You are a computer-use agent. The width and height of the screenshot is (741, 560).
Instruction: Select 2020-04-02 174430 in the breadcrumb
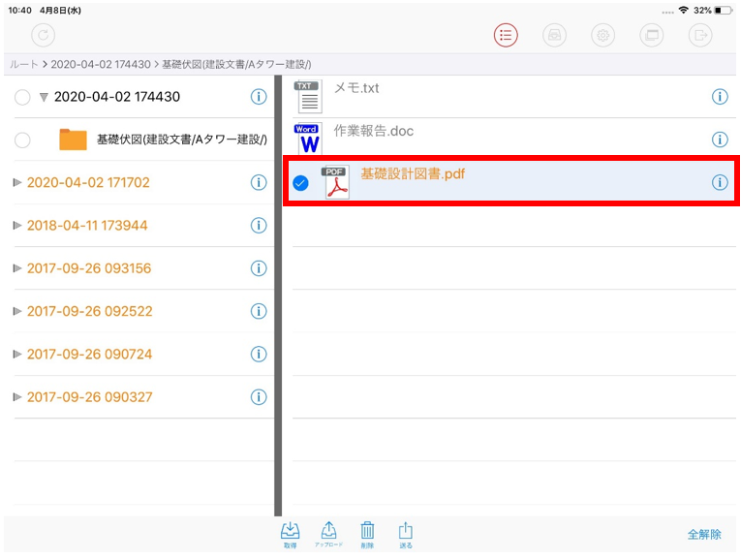[101, 64]
